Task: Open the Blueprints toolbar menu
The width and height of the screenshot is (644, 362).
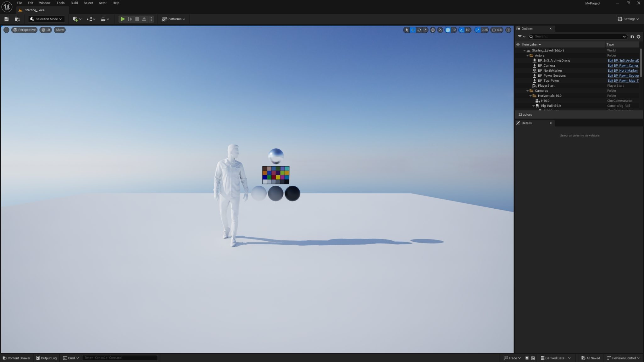Action: click(x=91, y=19)
